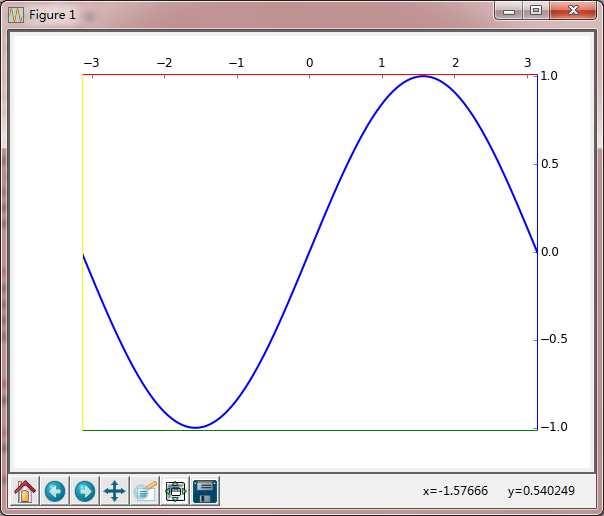Click the −3 tick label on top axis
Viewport: 604px width, 516px height.
tap(91, 63)
